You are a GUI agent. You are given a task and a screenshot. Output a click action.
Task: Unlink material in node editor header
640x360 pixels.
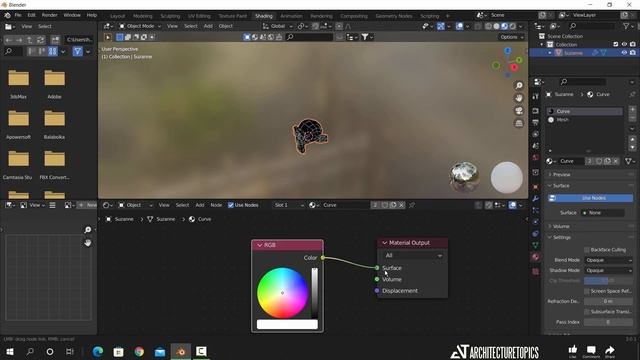coord(402,205)
